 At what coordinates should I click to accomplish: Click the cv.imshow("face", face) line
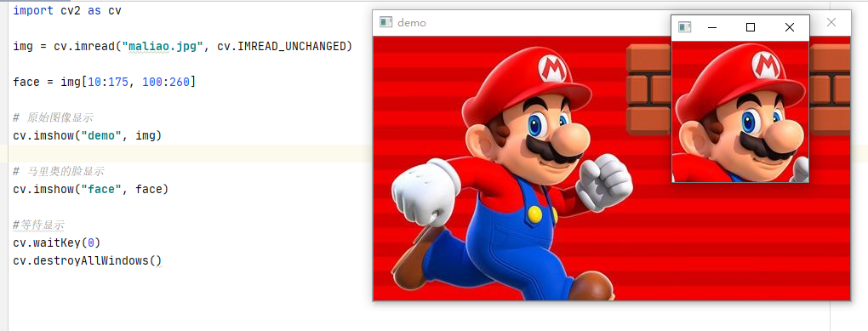click(x=91, y=189)
